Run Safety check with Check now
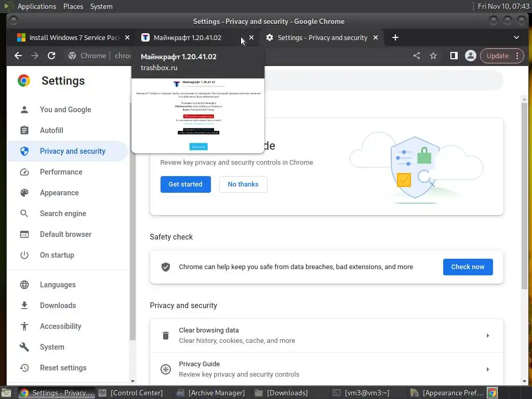This screenshot has height=399, width=532. click(468, 267)
